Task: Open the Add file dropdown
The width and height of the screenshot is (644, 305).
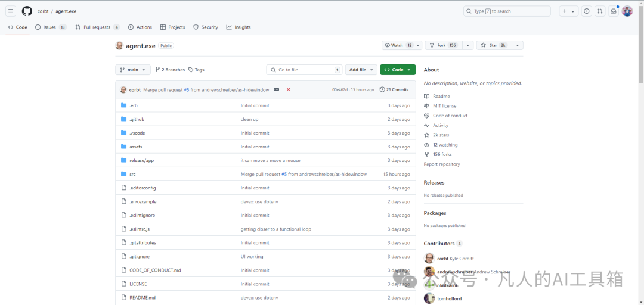Action: click(361, 70)
